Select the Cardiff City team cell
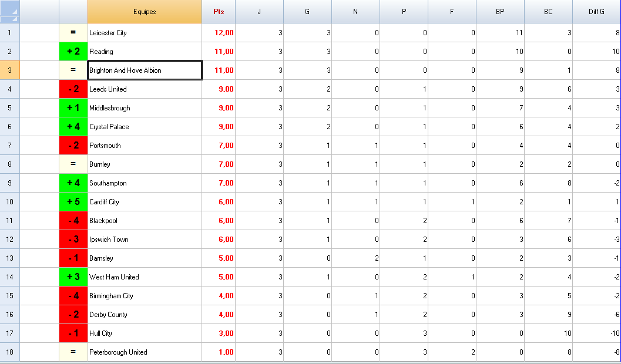621x364 pixels. point(145,202)
